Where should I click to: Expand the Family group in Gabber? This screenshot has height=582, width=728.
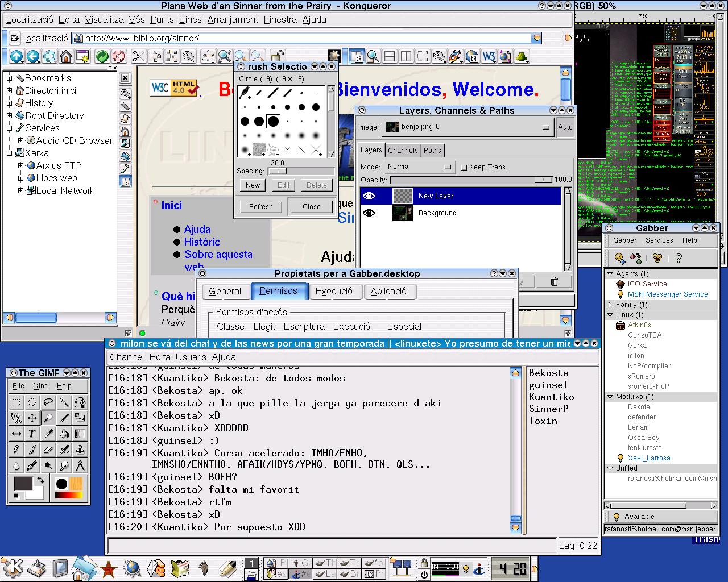click(x=610, y=305)
